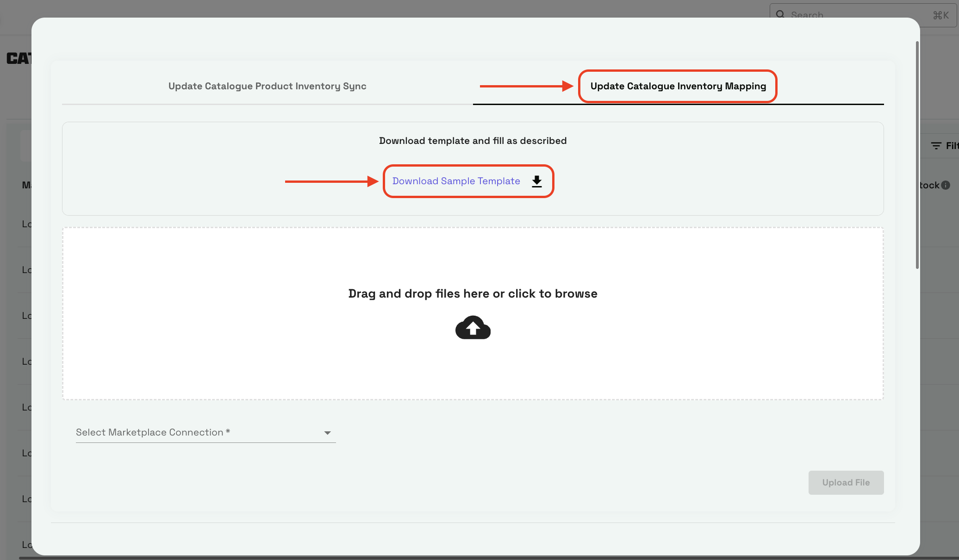
Task: Click the CAT page heading behind the modal
Action: (x=19, y=58)
